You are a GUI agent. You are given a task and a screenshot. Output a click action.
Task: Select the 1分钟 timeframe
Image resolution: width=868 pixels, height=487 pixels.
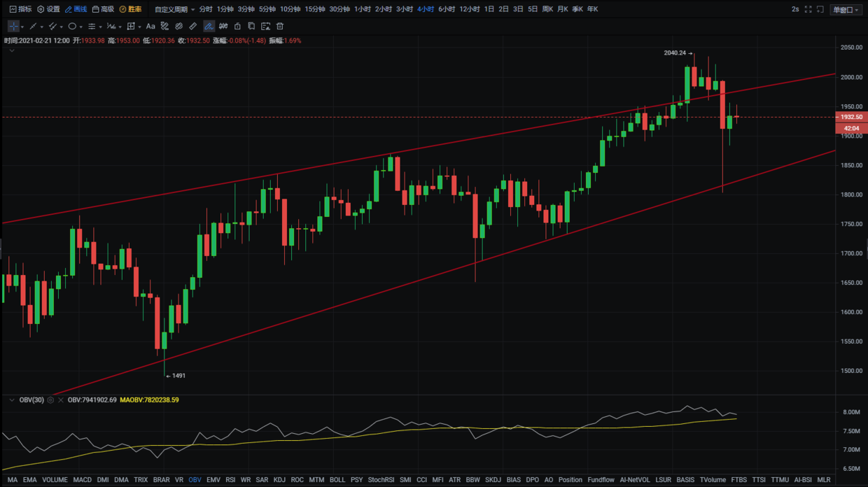[x=225, y=9]
